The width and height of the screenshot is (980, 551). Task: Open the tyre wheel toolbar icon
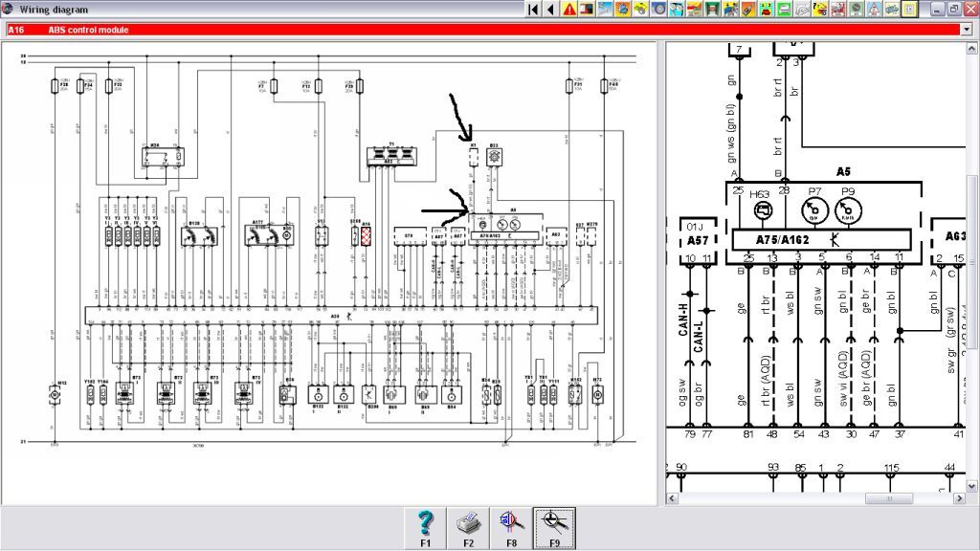tap(658, 10)
